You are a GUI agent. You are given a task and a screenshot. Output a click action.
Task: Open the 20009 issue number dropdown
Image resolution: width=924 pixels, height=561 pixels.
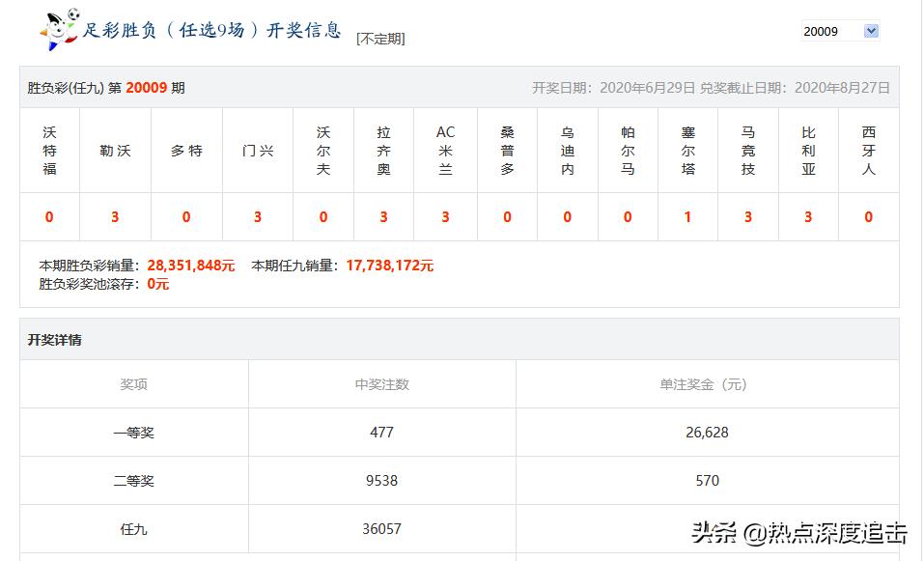pyautogui.click(x=840, y=31)
